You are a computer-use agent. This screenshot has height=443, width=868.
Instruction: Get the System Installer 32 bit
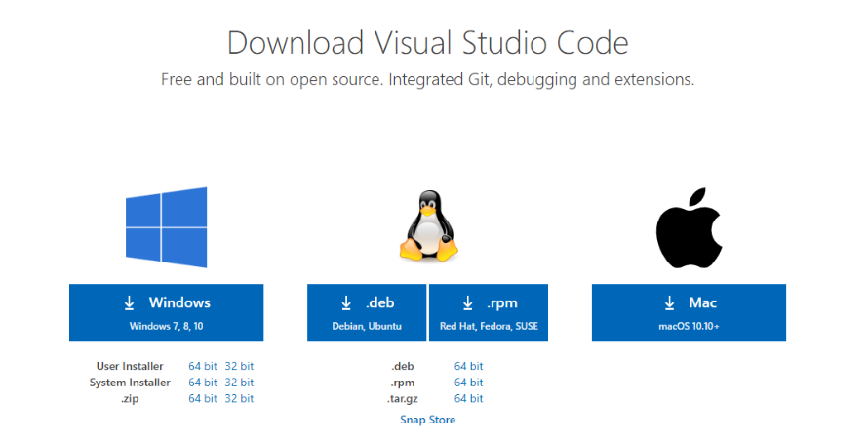pyautogui.click(x=239, y=383)
